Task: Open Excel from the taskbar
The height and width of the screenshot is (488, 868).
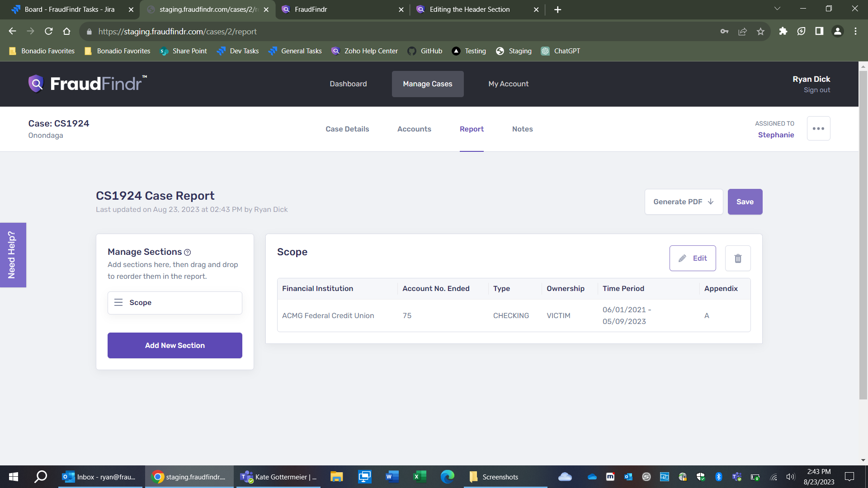Action: [x=420, y=477]
